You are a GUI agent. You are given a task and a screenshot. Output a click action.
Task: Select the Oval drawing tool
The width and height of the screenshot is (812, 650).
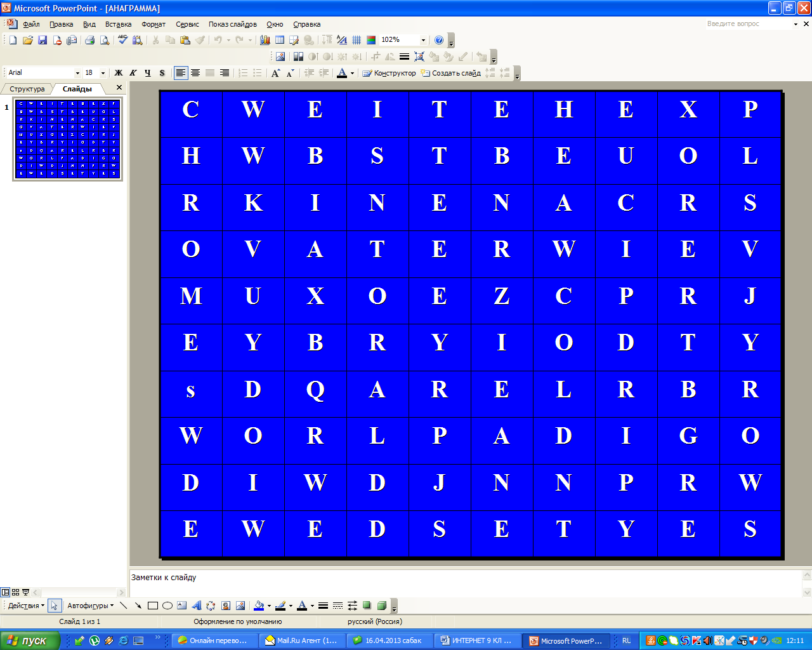pyautogui.click(x=167, y=606)
